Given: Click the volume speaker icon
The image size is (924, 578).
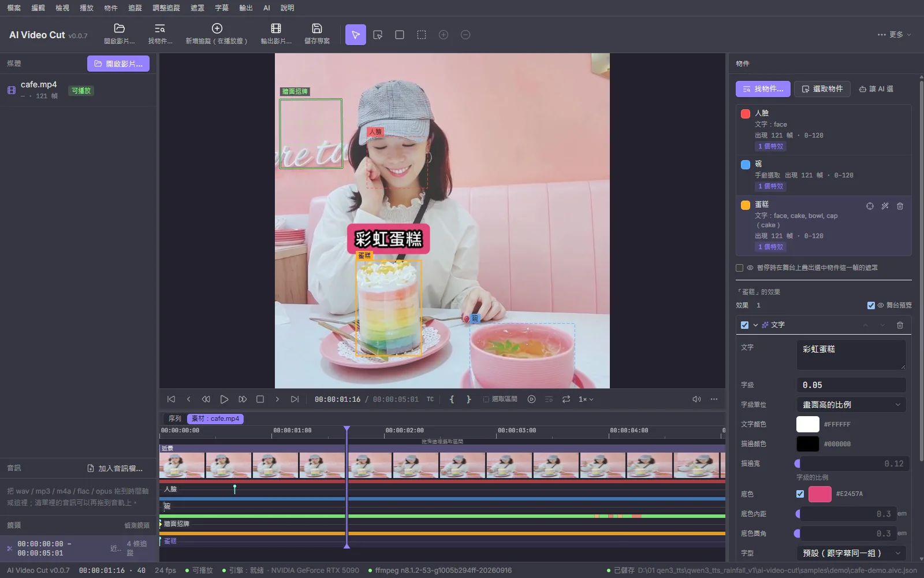Looking at the screenshot, I should pos(696,399).
